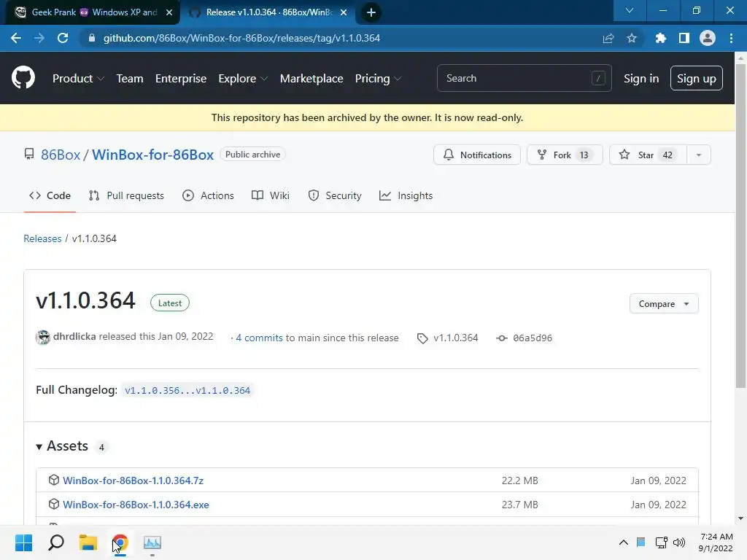Open the 86Box owner link
The image size is (747, 560).
61,155
